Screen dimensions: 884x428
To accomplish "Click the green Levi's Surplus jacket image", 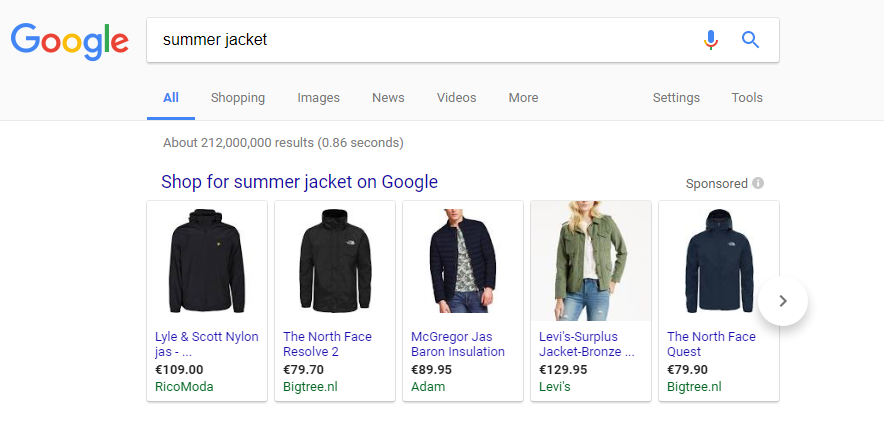I will (591, 261).
